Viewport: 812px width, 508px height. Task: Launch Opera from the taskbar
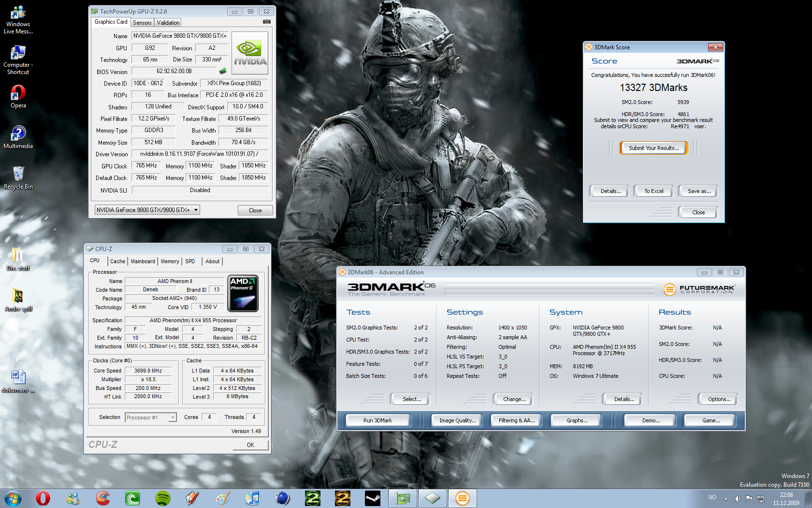tap(43, 498)
